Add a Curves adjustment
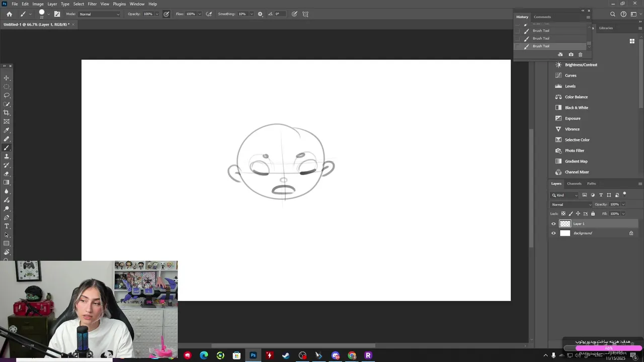The width and height of the screenshot is (644, 362). (x=571, y=75)
